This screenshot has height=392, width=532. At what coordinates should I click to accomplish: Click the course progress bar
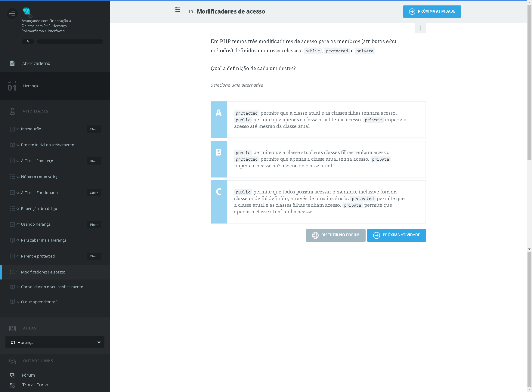pos(70,42)
